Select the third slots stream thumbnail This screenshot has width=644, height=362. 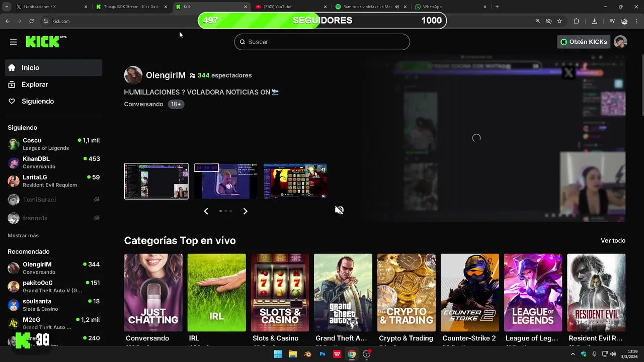pos(295,181)
